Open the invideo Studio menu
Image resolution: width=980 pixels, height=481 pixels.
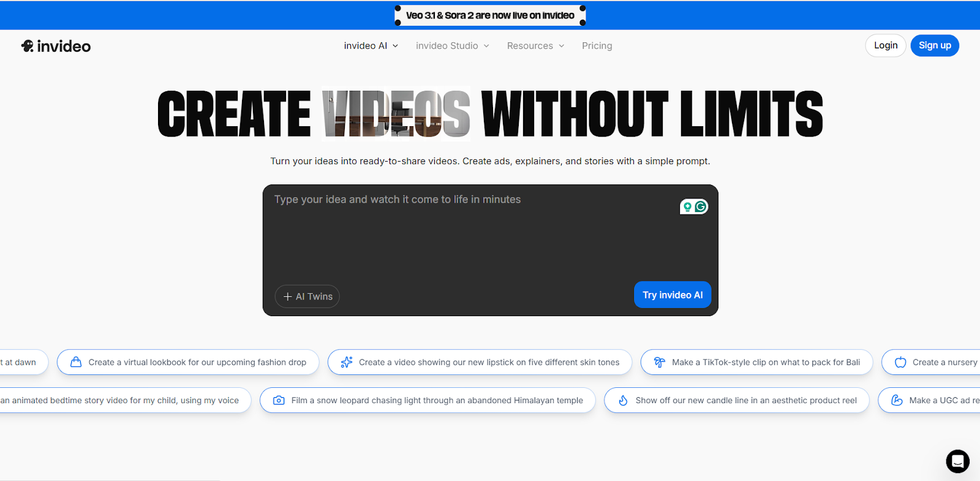coord(453,46)
